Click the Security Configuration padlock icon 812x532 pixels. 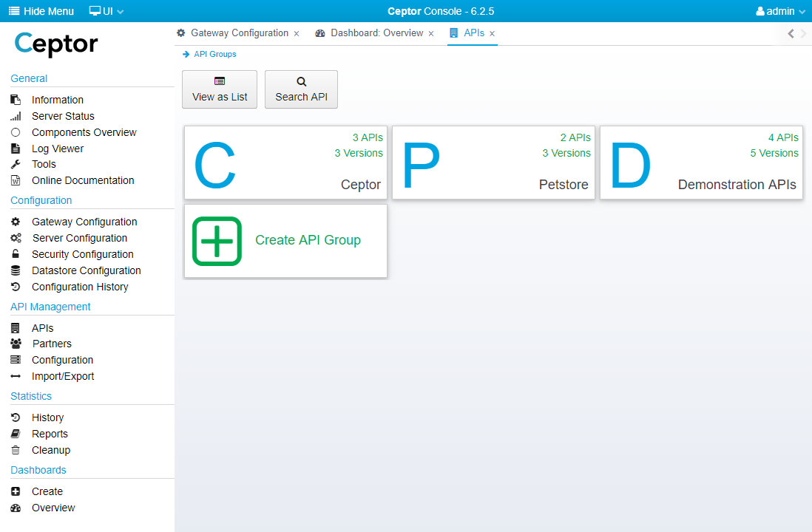pyautogui.click(x=16, y=254)
